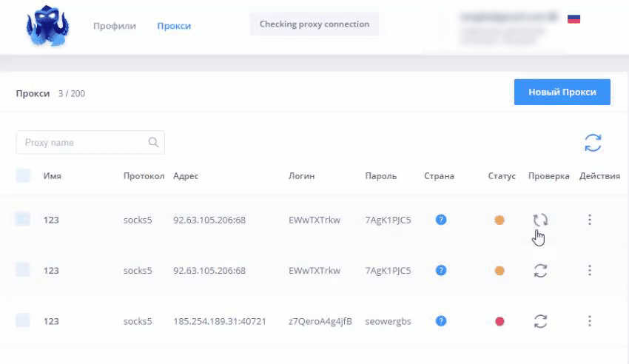Click socks5 in the seowergbs row
This screenshot has width=629, height=364.
(138, 321)
